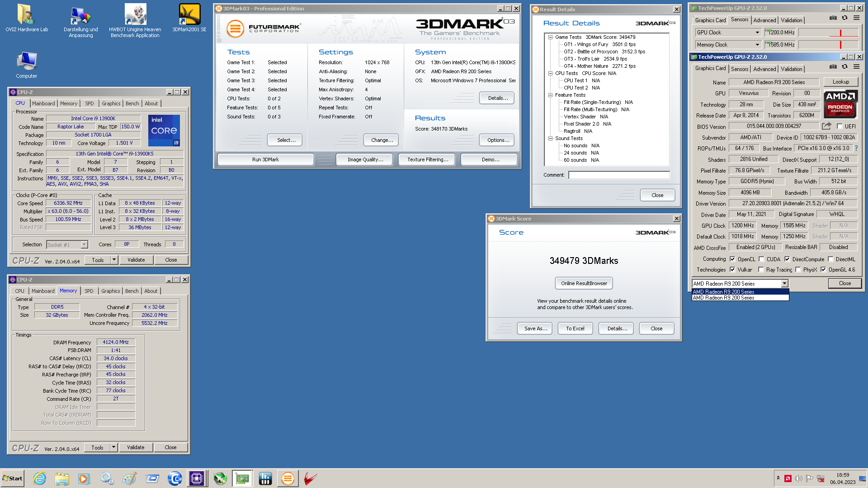The image size is (868, 488).
Task: Toggle the DirectCompute checkbox
Action: 787,259
